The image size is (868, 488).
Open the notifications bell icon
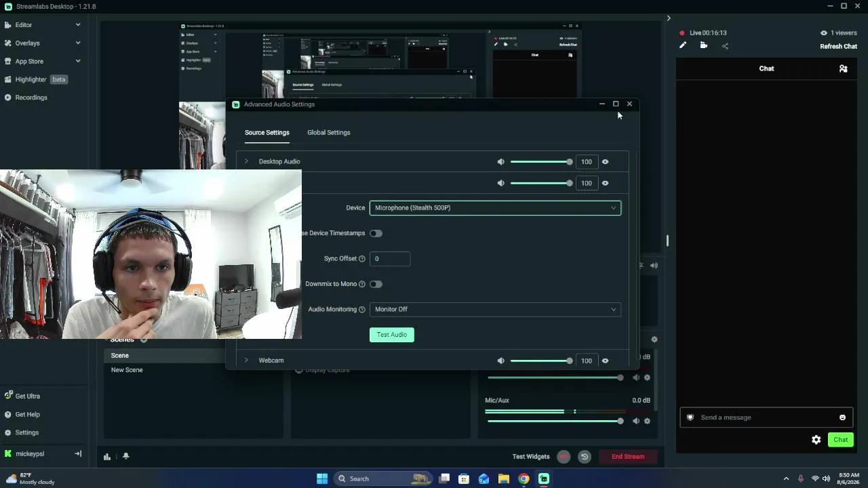(125, 457)
